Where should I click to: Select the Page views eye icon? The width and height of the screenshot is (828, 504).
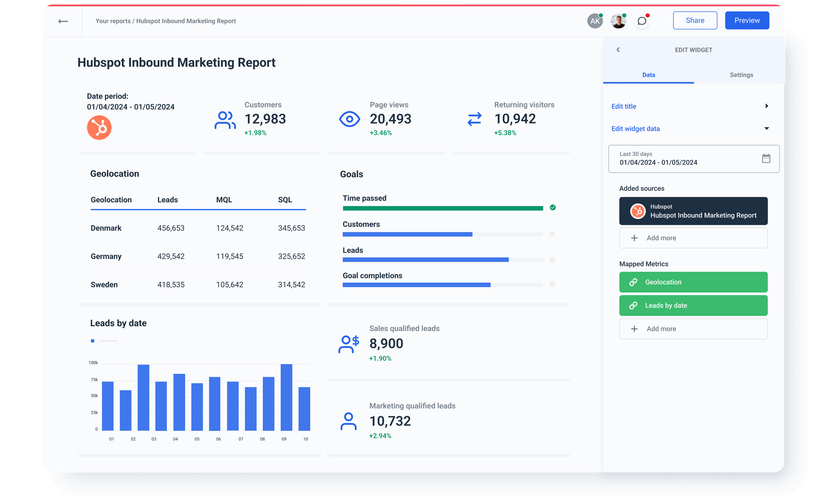pos(350,119)
